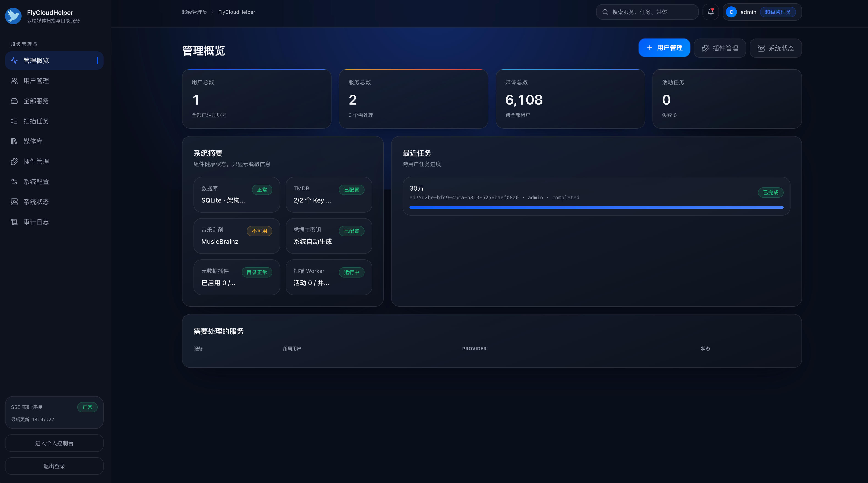The image size is (868, 483).
Task: Click the 超级管理员 role badge beside admin
Action: 778,12
